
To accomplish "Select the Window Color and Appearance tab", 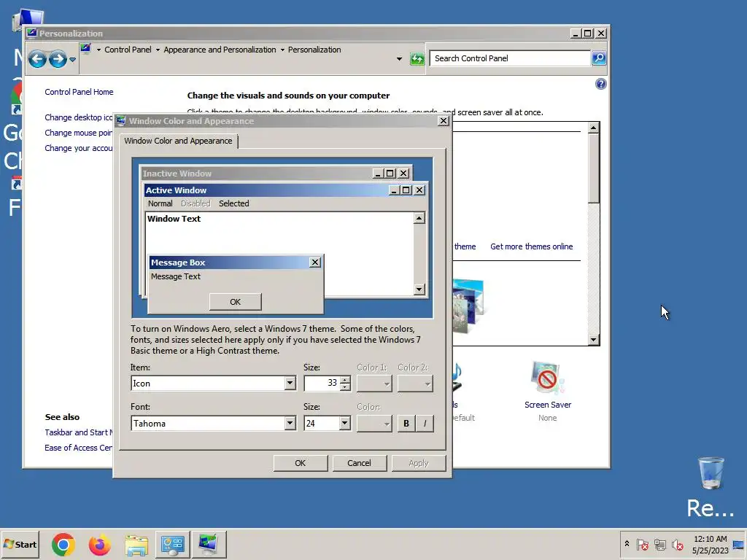I will [x=178, y=141].
